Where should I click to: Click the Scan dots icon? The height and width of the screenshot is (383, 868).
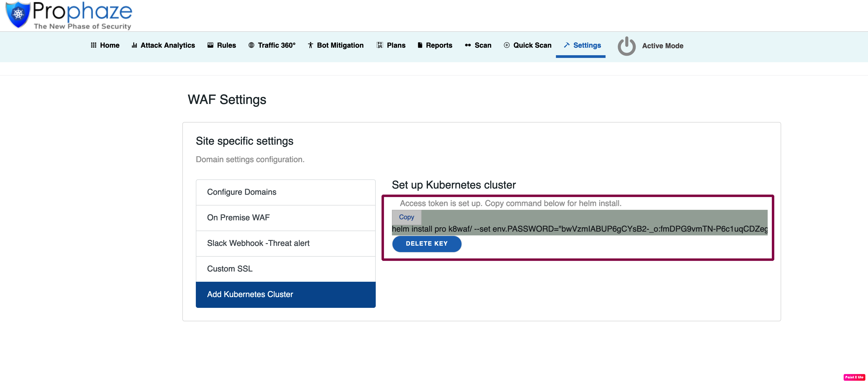click(468, 45)
